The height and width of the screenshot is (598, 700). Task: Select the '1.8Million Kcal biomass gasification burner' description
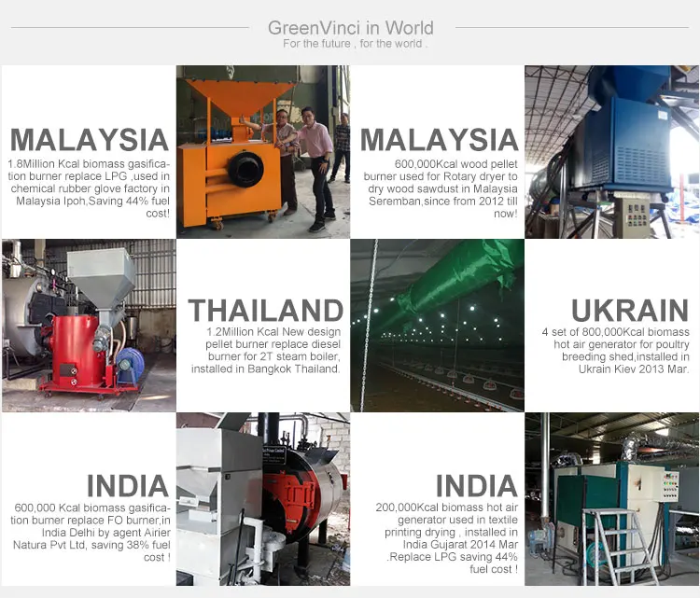(x=89, y=188)
